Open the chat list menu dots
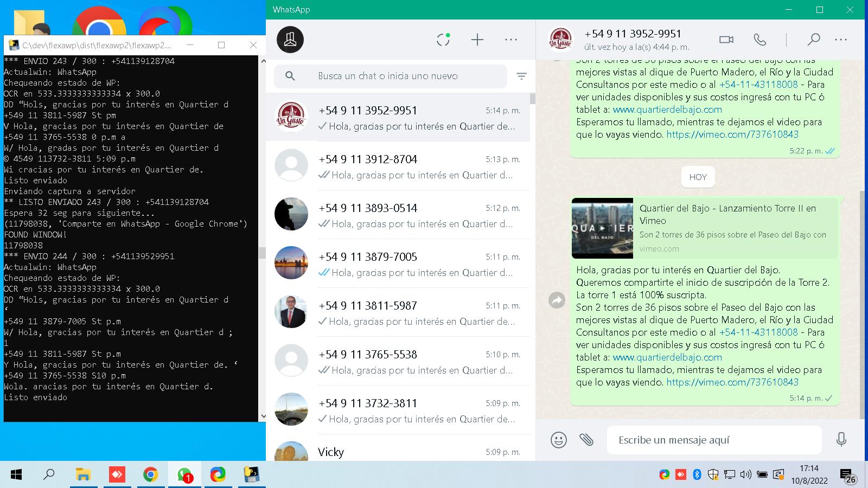Screen dimensions: 868x488 (x=511, y=40)
